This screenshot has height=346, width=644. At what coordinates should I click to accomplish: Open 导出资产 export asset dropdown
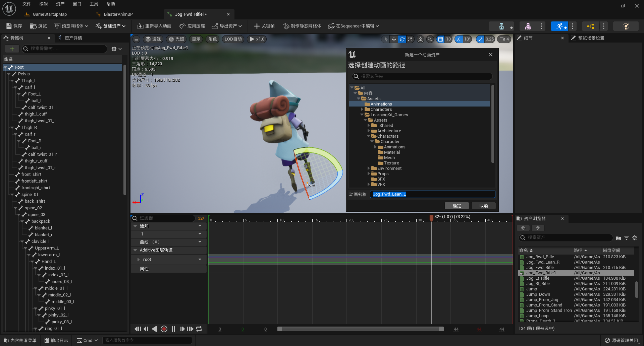227,26
